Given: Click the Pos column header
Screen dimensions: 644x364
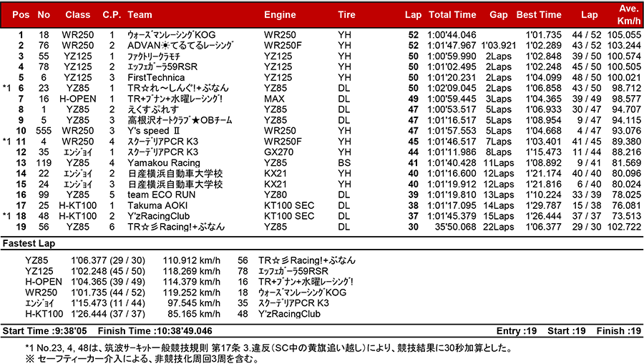Looking at the screenshot, I should (21, 14).
